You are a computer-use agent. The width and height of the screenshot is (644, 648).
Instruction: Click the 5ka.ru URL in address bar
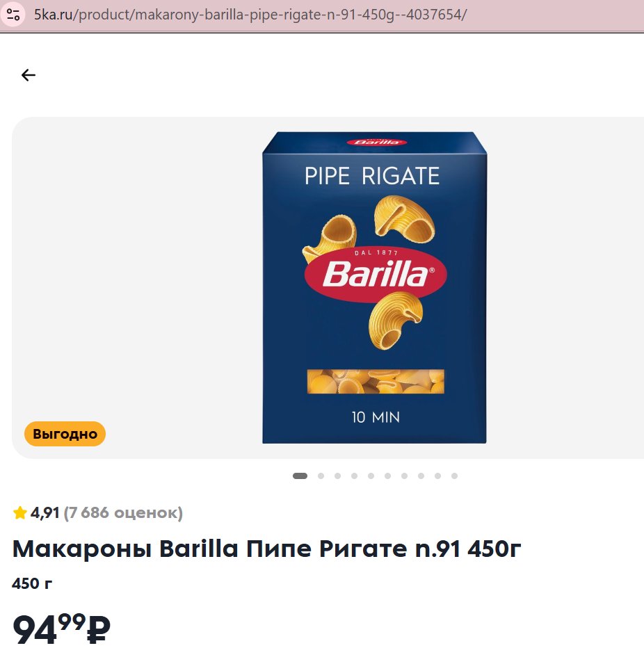click(x=250, y=15)
